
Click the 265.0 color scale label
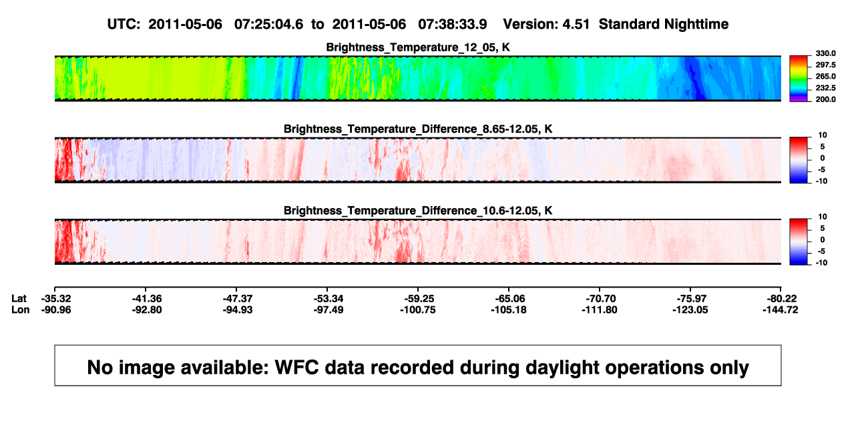tap(826, 76)
